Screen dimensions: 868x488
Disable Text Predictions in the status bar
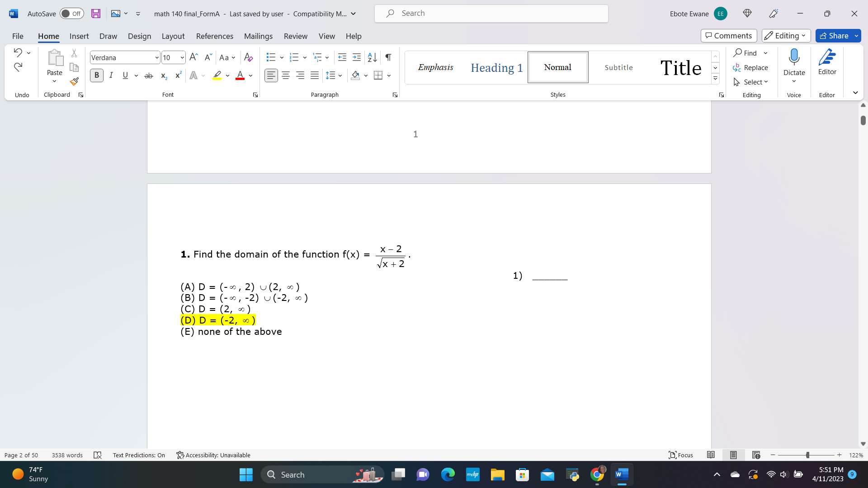[x=139, y=455]
